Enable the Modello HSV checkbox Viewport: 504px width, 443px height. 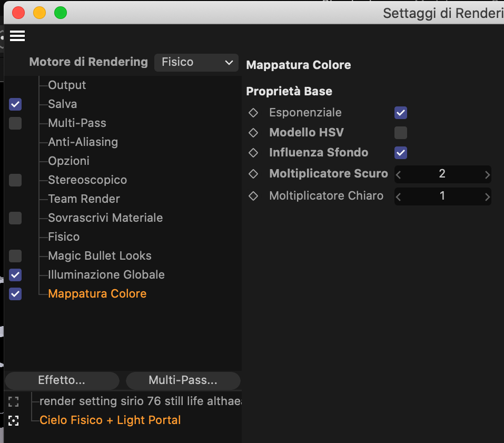[x=401, y=133]
